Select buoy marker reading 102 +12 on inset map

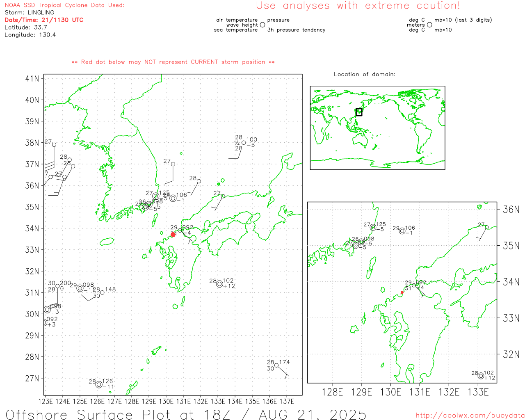click(x=481, y=376)
